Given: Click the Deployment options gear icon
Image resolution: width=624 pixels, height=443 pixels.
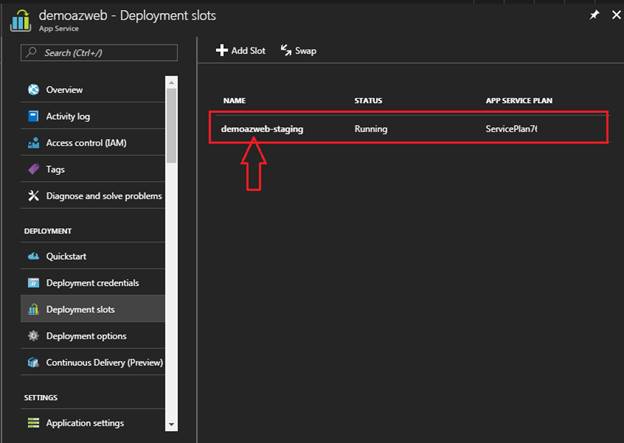Looking at the screenshot, I should (33, 336).
